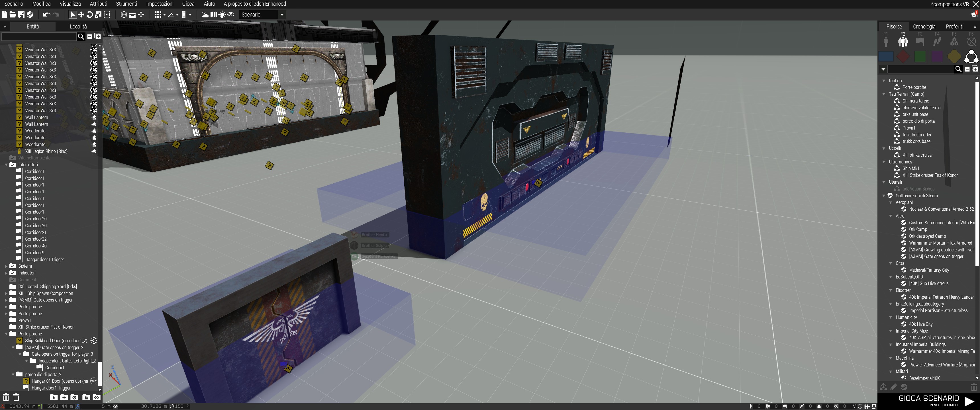Screen dimensions: 980x410
Task: Open the Scenario menu
Action: coord(14,4)
